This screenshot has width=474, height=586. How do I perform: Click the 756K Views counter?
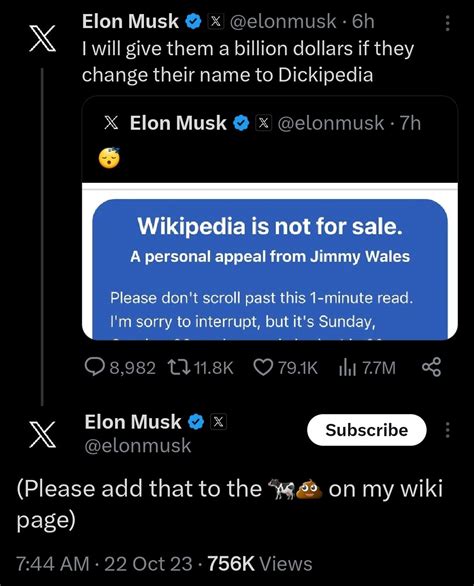pyautogui.click(x=260, y=564)
